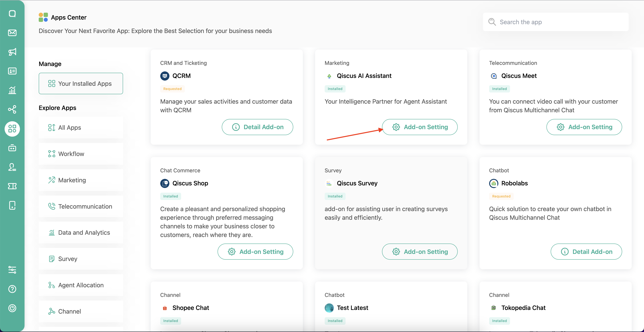The image size is (644, 332).
Task: Open Detail Add-on for QCRM
Action: (257, 127)
